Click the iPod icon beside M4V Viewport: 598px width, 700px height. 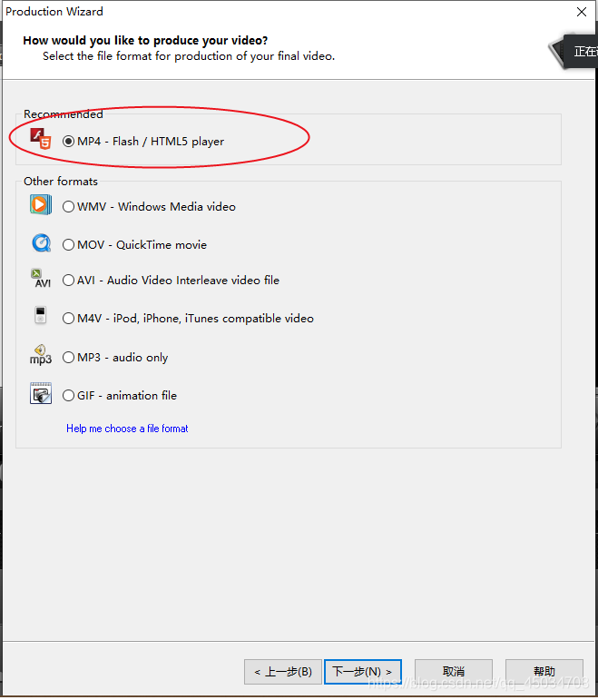click(41, 315)
